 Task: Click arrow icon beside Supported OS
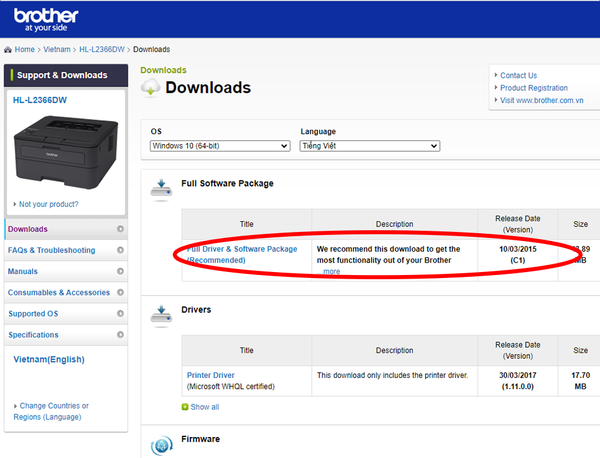(120, 313)
